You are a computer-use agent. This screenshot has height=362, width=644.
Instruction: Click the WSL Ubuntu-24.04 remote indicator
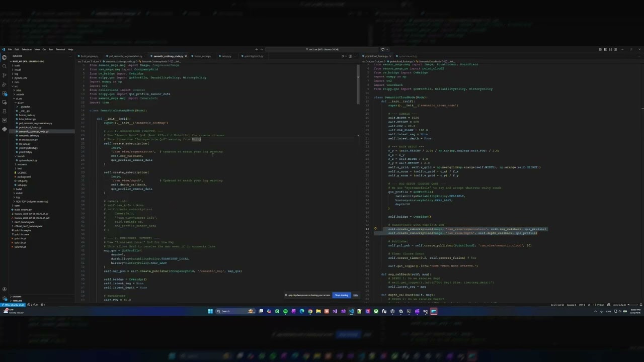[13, 305]
